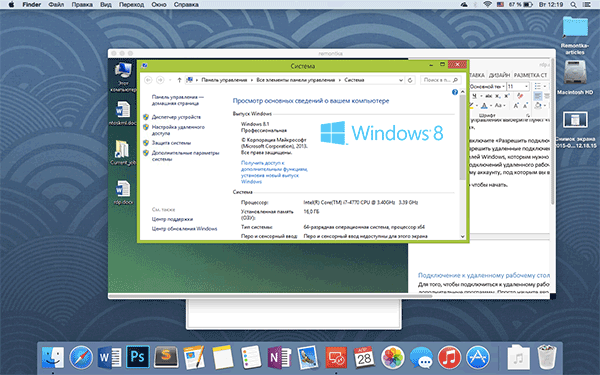
Task: Launch OneNote from the Dock
Action: (x=279, y=357)
